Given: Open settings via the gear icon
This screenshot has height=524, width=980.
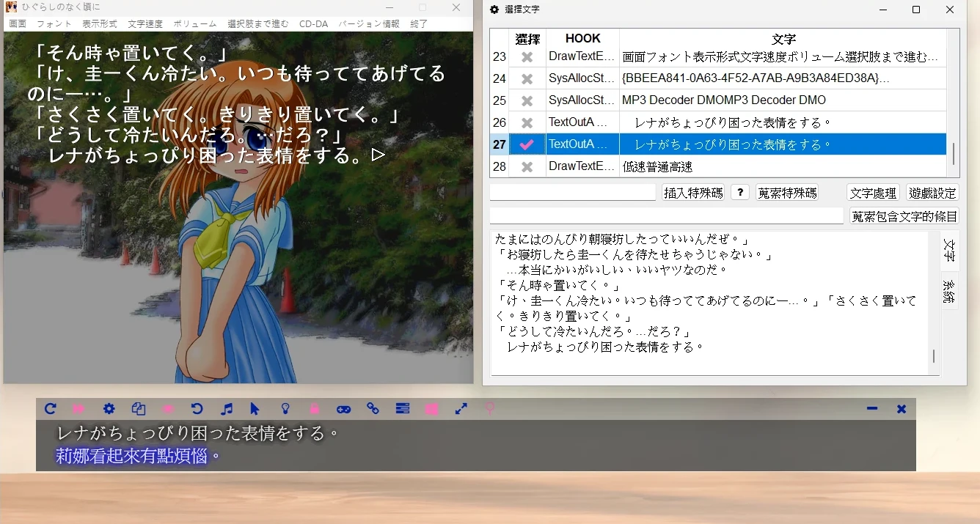Looking at the screenshot, I should pyautogui.click(x=109, y=409).
